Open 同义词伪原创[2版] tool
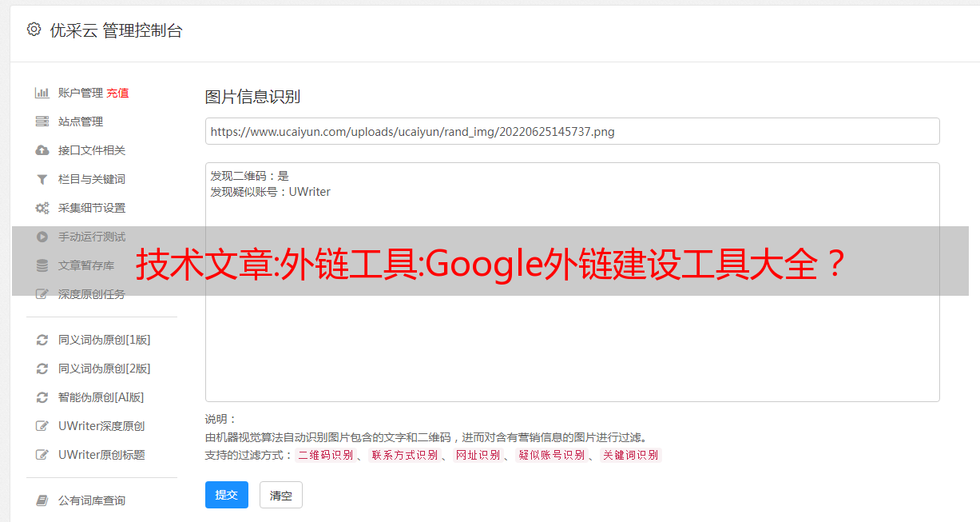The image size is (980, 522). [x=105, y=369]
